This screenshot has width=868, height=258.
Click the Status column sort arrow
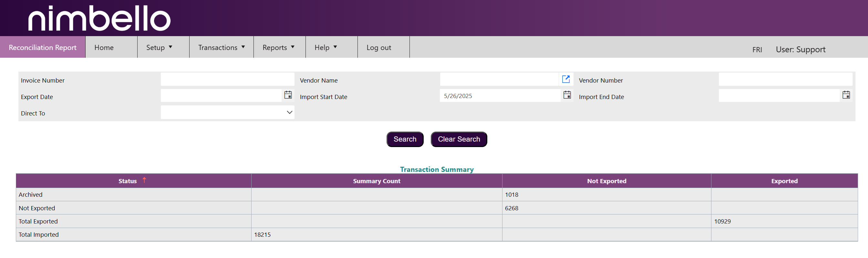point(144,180)
